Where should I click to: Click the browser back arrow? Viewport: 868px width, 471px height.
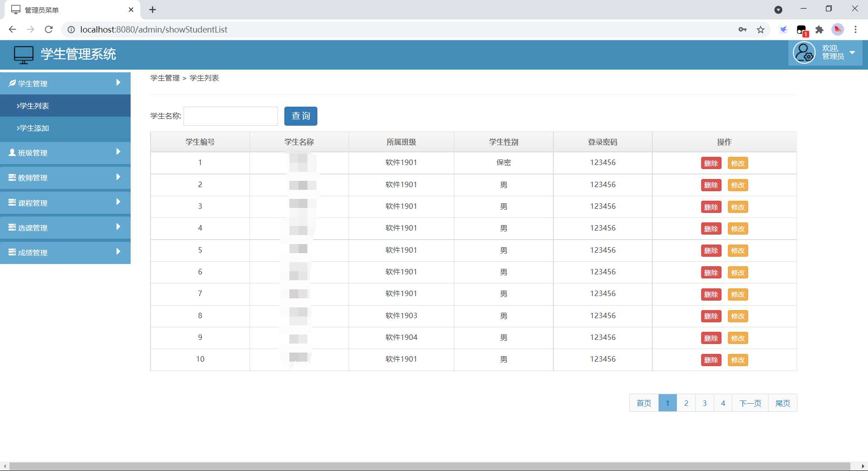click(12, 29)
